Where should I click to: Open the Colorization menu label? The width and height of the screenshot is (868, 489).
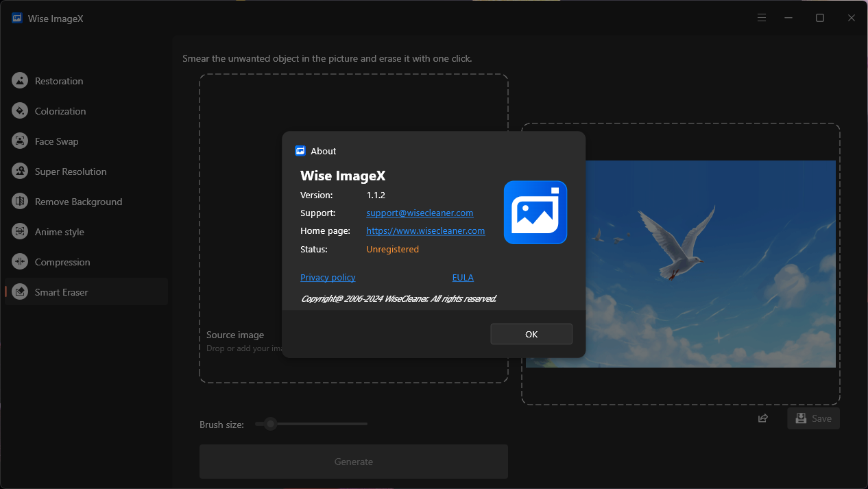(60, 111)
